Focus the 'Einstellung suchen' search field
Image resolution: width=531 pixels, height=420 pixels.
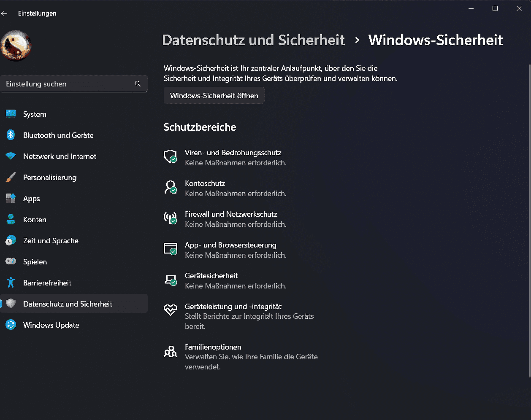(x=74, y=84)
